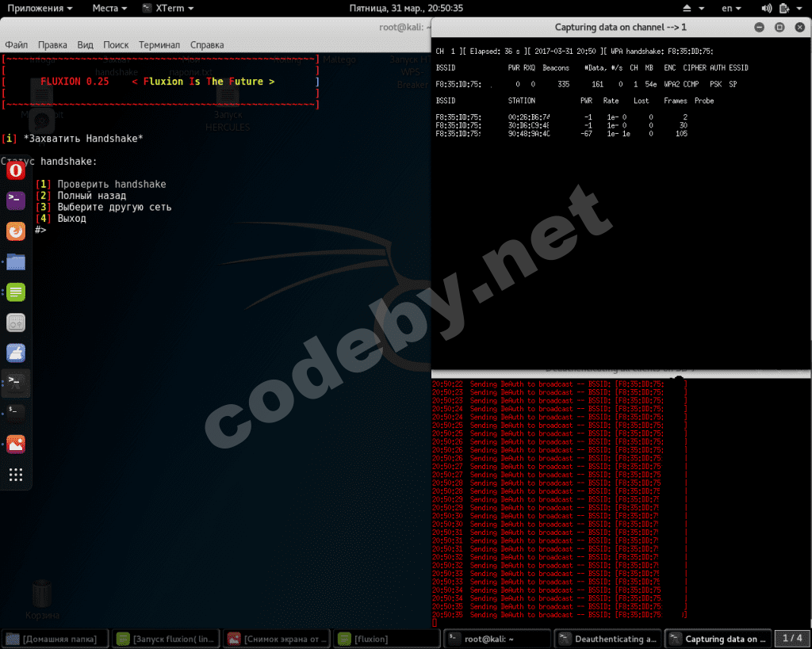
Task: Open the Файл menu
Action: coord(17,45)
